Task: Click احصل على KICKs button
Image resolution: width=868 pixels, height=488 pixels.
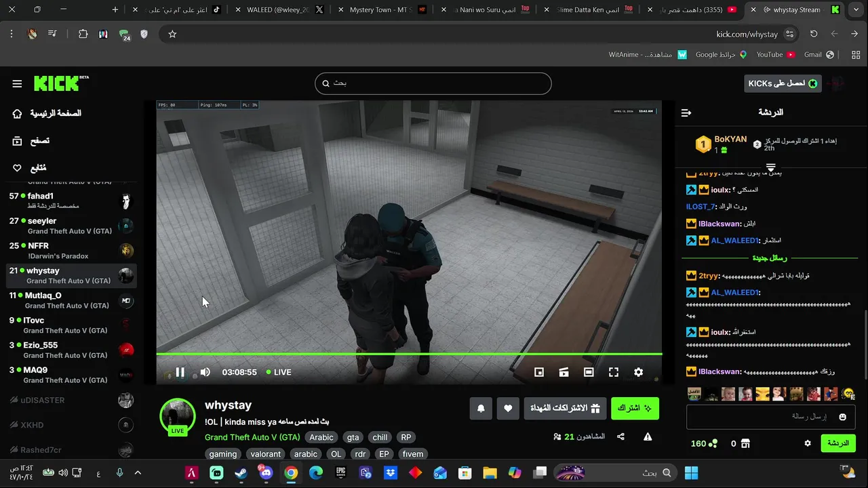Action: 783,83
